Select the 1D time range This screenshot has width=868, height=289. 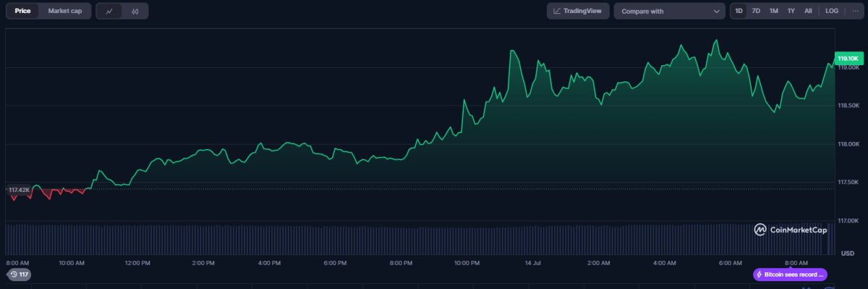point(739,11)
